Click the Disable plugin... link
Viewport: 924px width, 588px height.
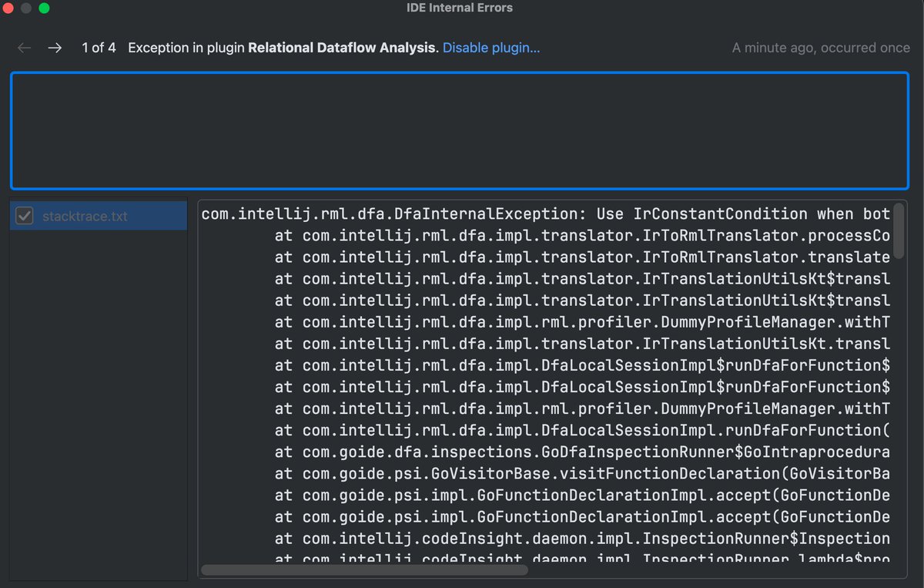pyautogui.click(x=491, y=48)
